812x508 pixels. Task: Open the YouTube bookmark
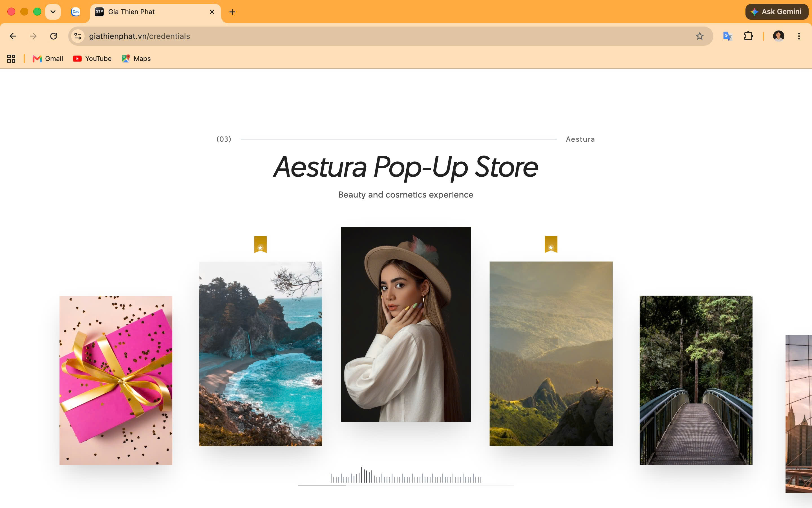point(92,58)
